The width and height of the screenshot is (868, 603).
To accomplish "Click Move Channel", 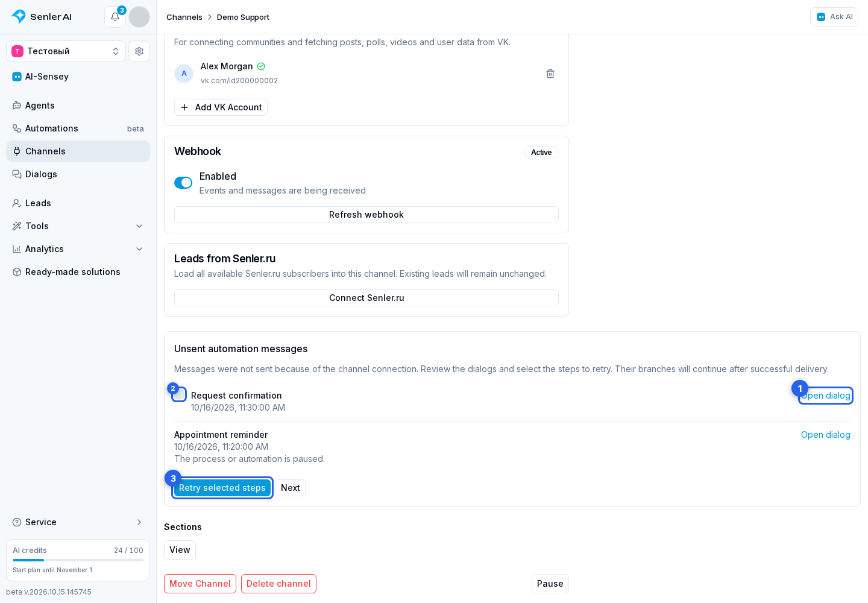I will (x=200, y=584).
